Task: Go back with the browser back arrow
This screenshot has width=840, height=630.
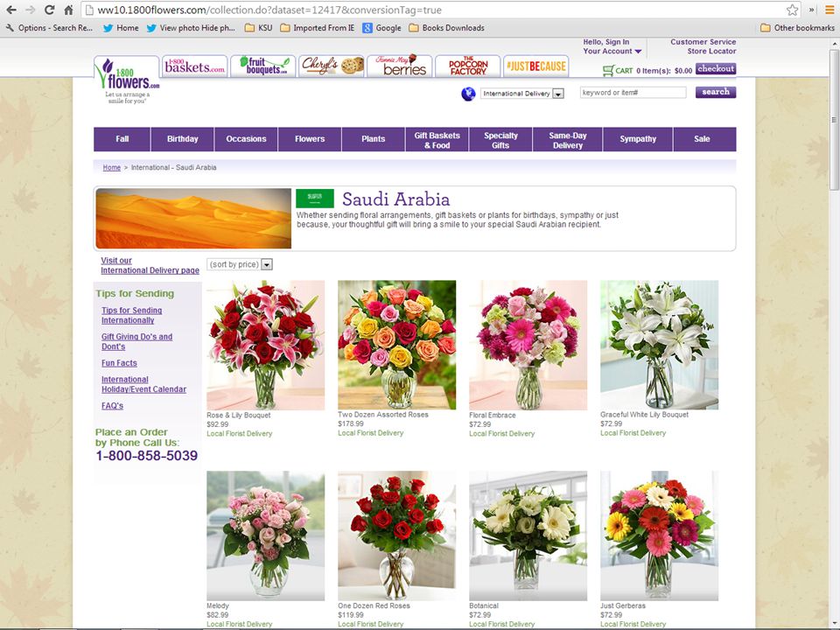Action: pos(10,10)
